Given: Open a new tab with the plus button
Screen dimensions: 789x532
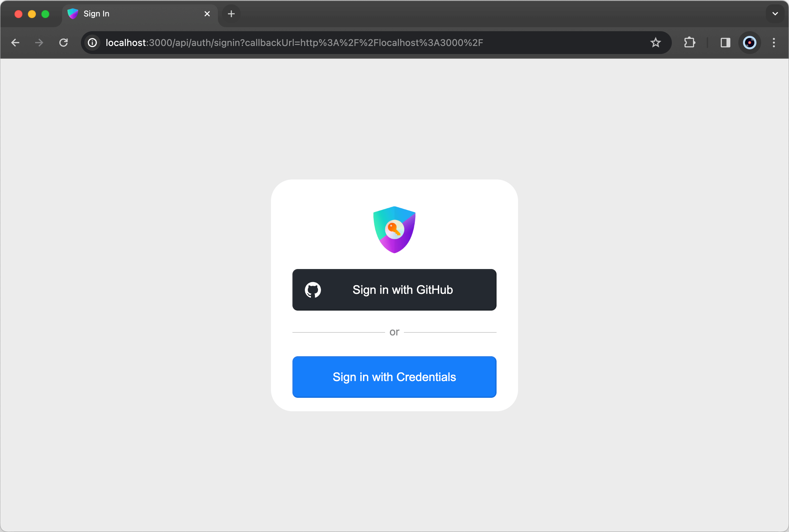Looking at the screenshot, I should 231,13.
